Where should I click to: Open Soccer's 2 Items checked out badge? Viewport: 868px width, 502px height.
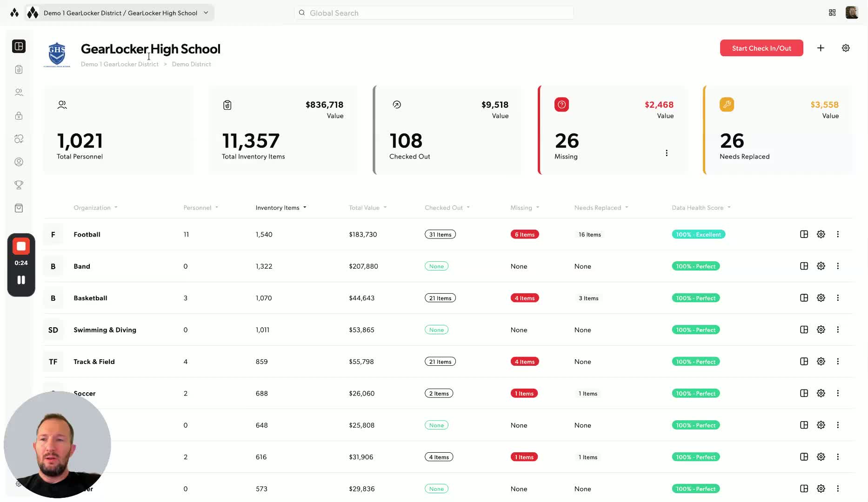coord(439,393)
